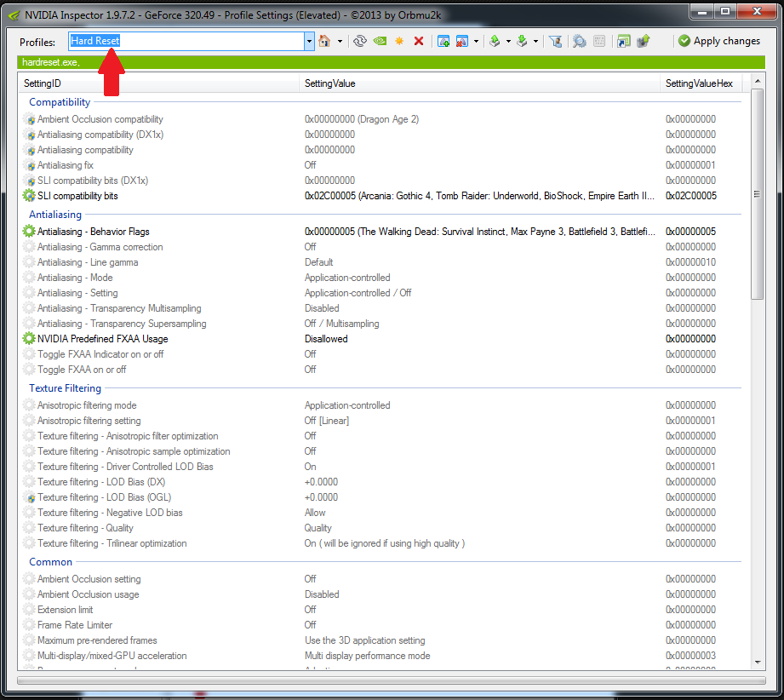Click the scroll up arrow of settings list
This screenshot has height=700, width=784.
(x=758, y=81)
